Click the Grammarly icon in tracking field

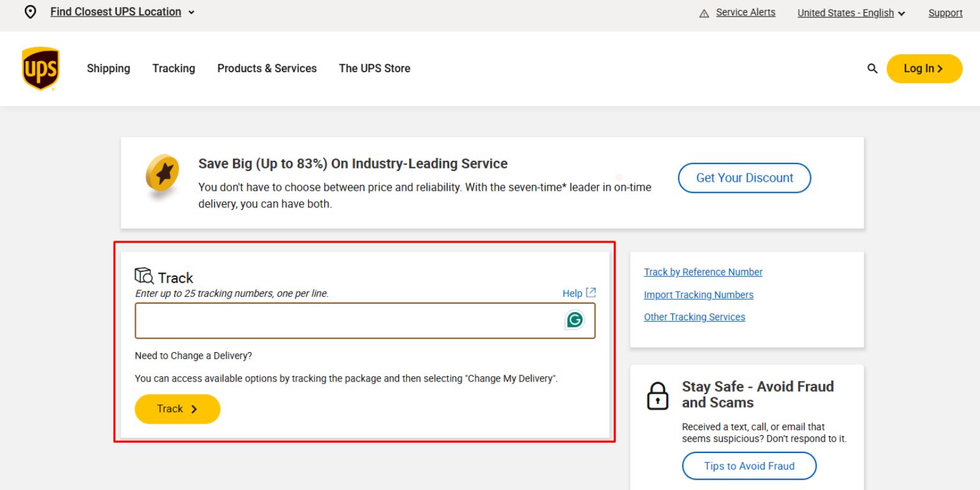575,320
